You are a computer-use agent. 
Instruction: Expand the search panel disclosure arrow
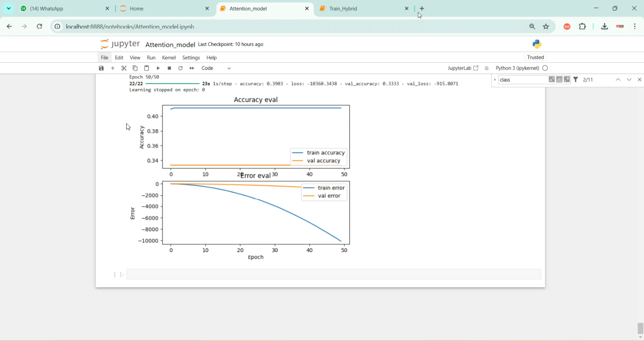coord(495,79)
